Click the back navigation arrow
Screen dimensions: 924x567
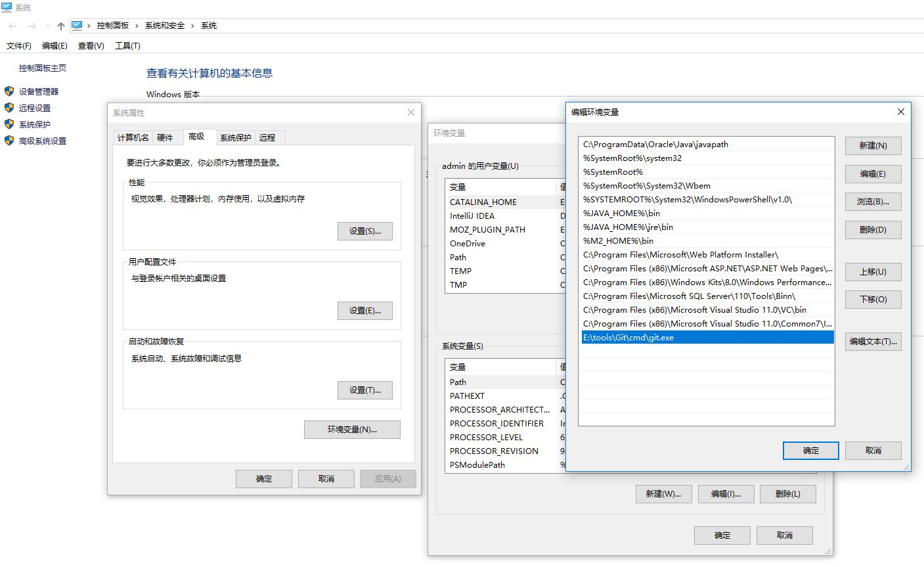click(12, 25)
